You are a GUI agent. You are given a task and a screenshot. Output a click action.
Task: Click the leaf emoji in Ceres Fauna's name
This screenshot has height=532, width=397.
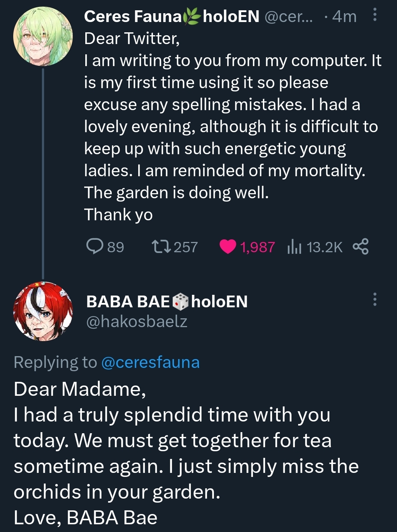click(x=192, y=17)
